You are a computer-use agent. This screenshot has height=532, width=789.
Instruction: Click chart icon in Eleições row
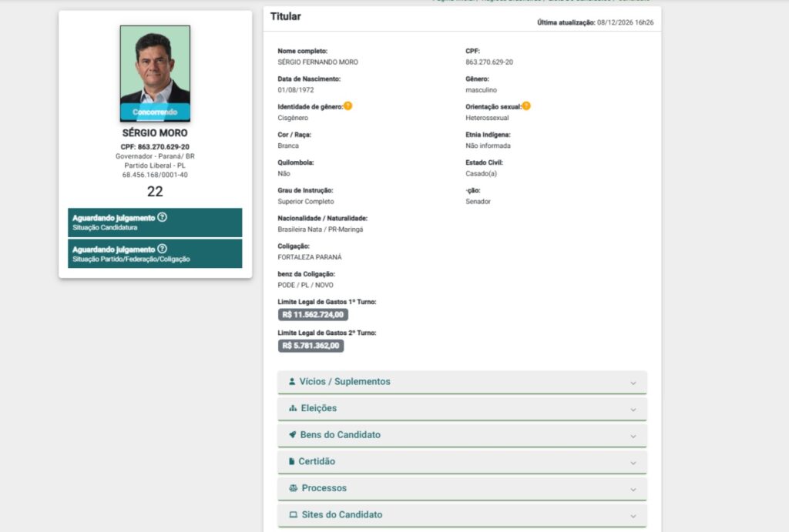(x=293, y=408)
